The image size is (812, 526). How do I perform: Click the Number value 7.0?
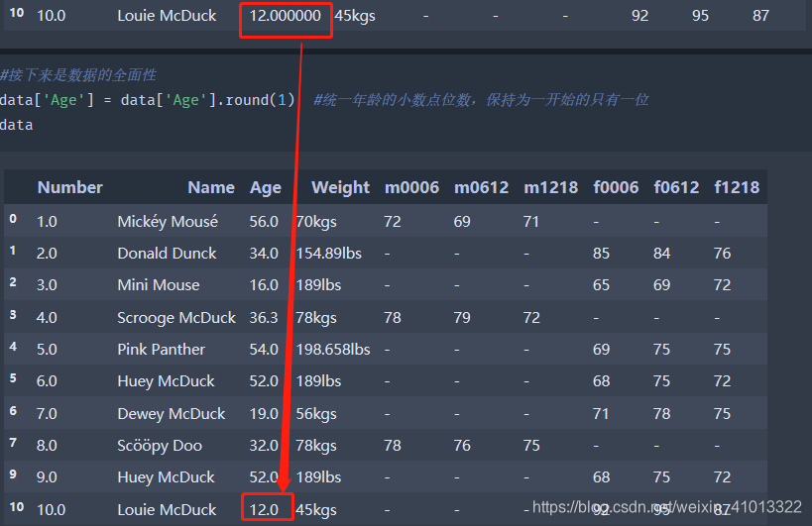coord(47,414)
